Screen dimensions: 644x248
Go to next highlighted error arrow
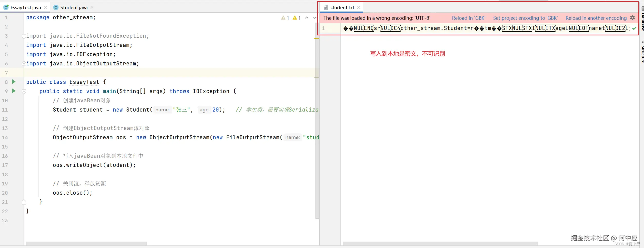(x=315, y=18)
